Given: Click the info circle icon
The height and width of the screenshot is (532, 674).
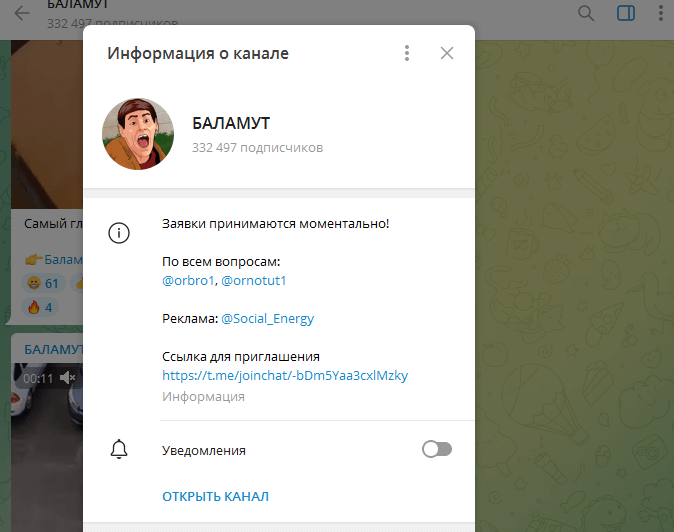Looking at the screenshot, I should tap(119, 233).
